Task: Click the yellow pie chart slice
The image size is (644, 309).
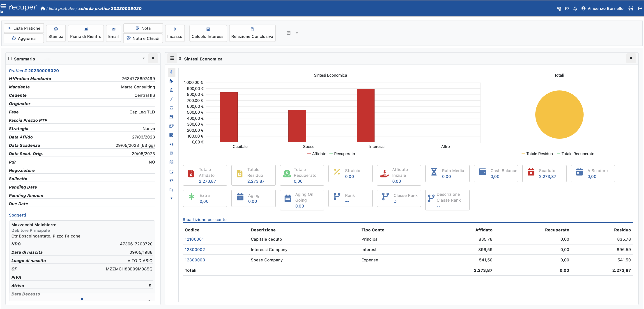Action: click(x=559, y=115)
